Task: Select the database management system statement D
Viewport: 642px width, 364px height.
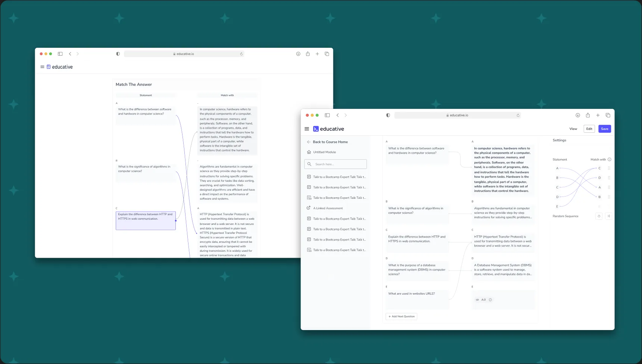Action: coord(417,271)
